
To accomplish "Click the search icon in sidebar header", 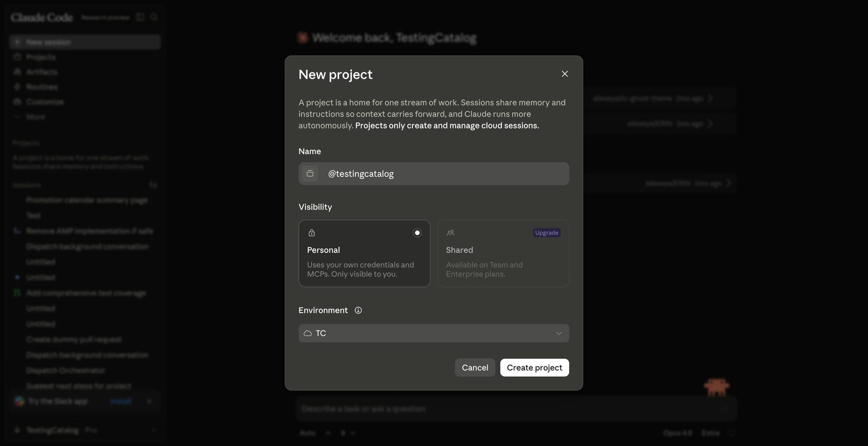I will click(x=154, y=17).
